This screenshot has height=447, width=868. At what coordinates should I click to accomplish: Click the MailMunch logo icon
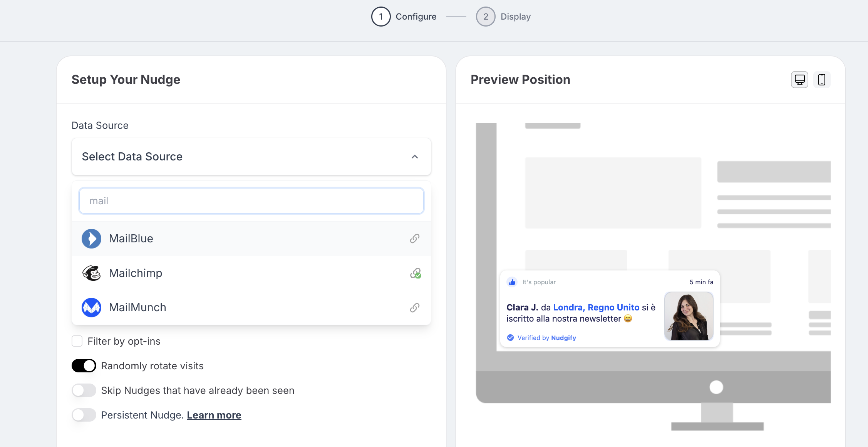tap(91, 307)
